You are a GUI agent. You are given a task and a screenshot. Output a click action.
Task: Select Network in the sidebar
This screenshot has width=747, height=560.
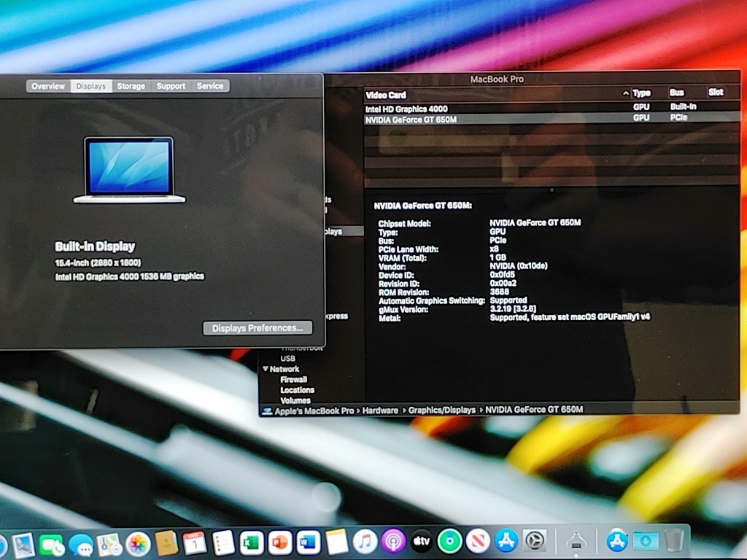click(x=285, y=369)
